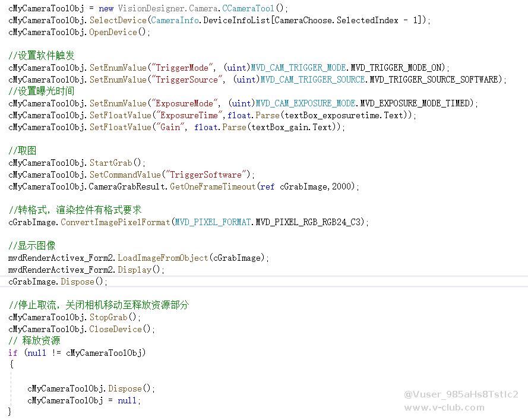Screen dimensions: 528x420
Task: Click cMyCameraToolObj.Dispose call inside if block
Action: (x=91, y=389)
